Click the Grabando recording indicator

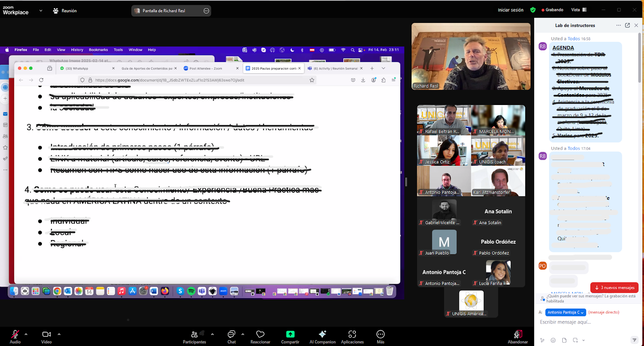pos(552,10)
